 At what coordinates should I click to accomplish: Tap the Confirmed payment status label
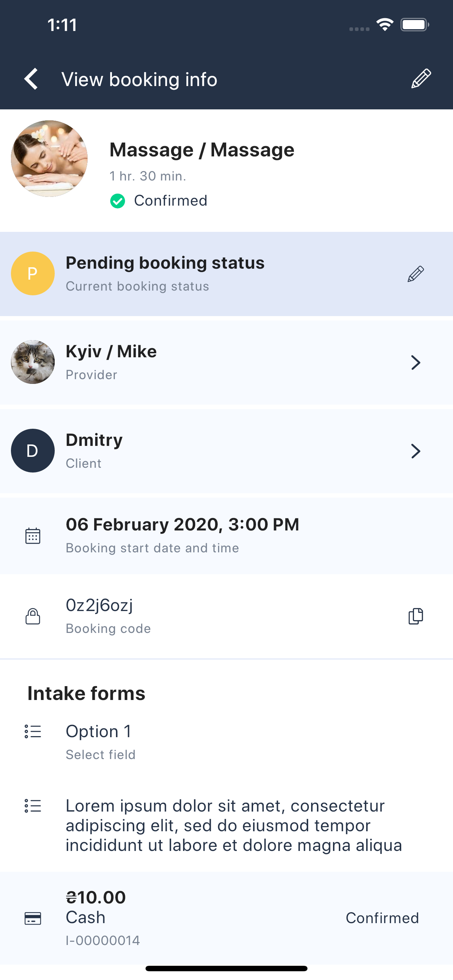coord(382,918)
